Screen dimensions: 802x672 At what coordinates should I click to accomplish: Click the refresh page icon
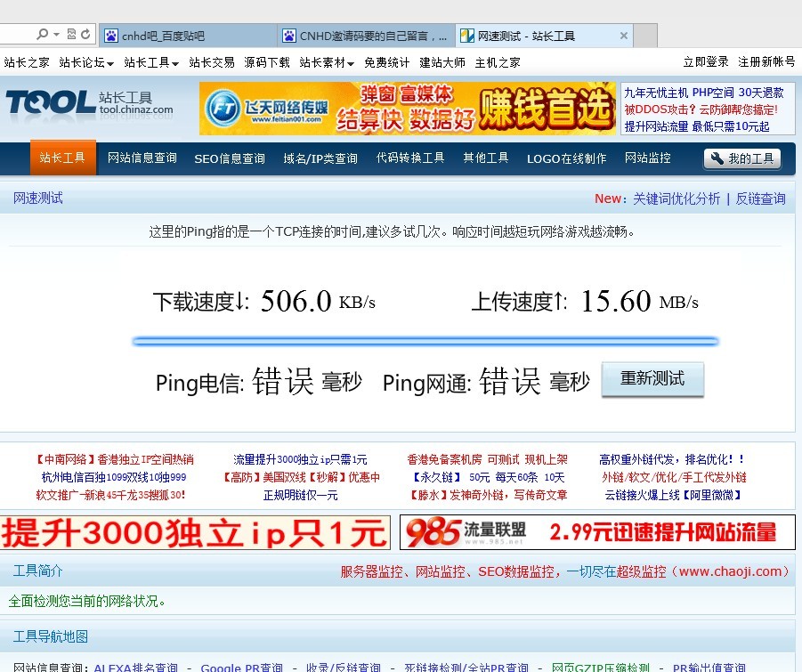85,34
